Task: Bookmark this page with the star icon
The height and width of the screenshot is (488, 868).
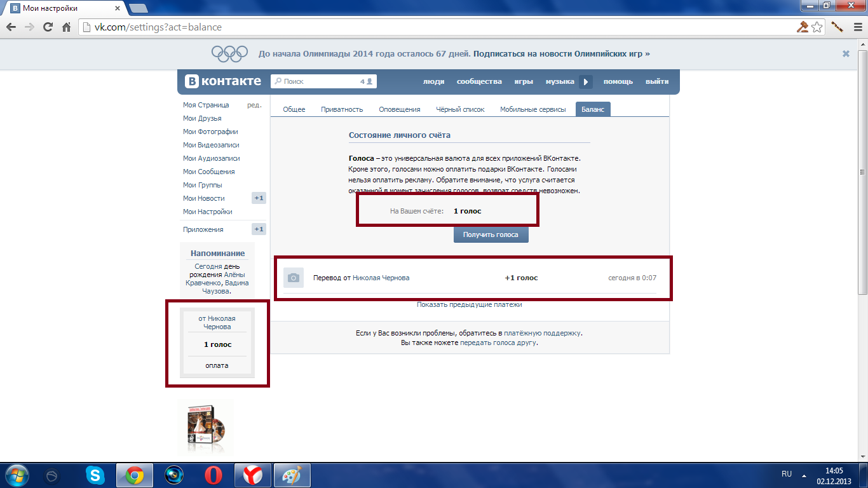Action: click(817, 27)
